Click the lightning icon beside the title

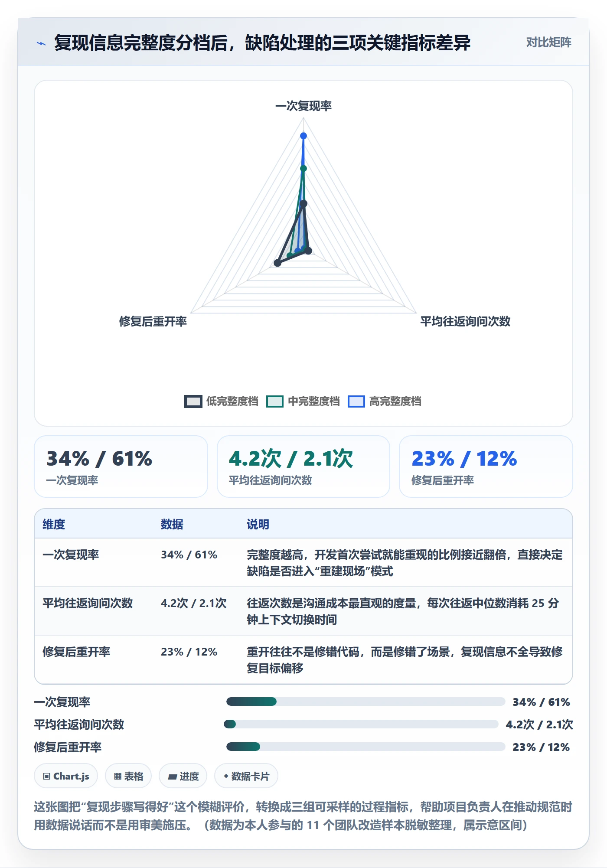pos(41,43)
